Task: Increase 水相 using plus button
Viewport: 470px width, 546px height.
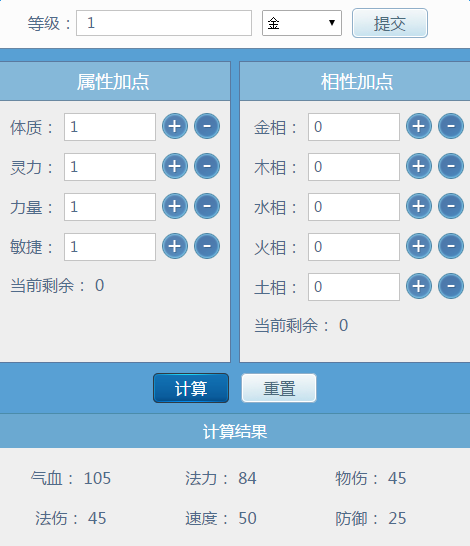Action: coord(419,206)
